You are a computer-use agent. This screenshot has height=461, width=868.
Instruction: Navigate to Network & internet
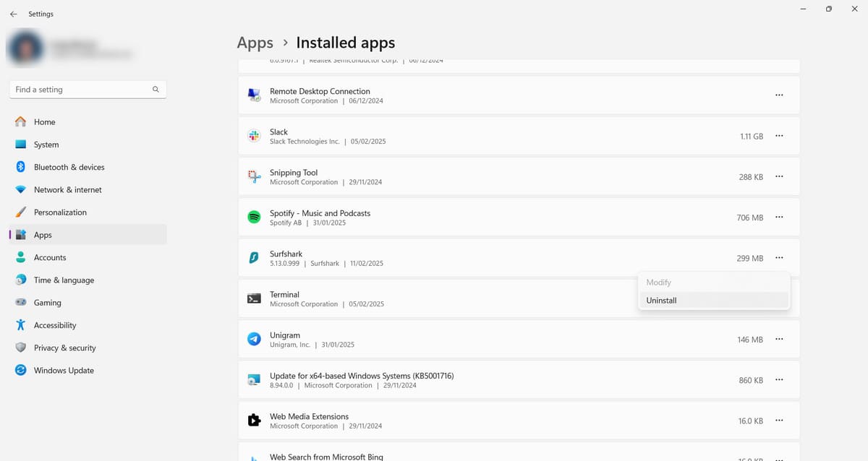click(88, 189)
